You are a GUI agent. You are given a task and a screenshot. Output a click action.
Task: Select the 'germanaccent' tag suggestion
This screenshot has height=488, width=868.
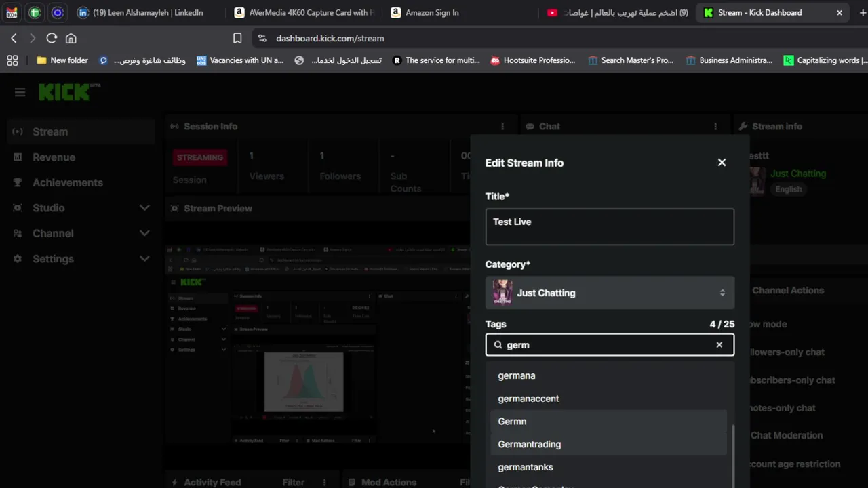[609, 399]
